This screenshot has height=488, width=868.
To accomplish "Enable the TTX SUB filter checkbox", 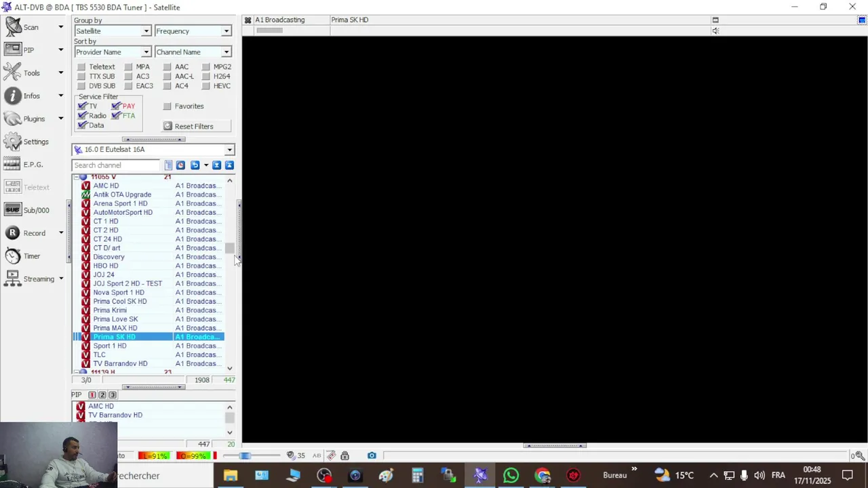I will pyautogui.click(x=81, y=77).
